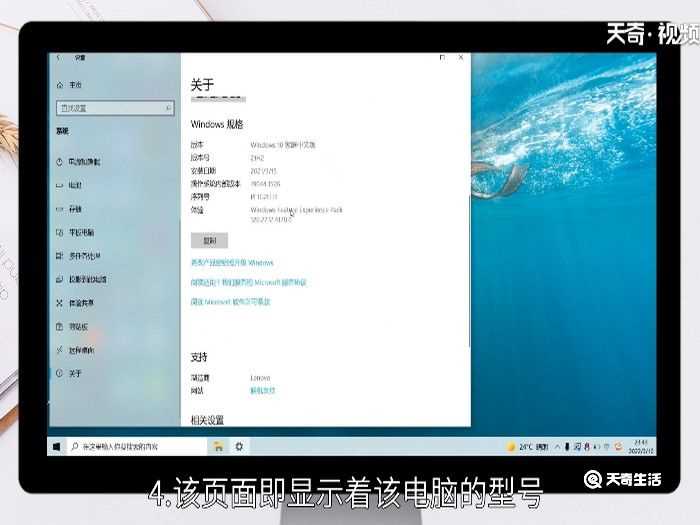The height and width of the screenshot is (525, 700).
Task: Open the 联机支持 online support link
Action: [262, 391]
